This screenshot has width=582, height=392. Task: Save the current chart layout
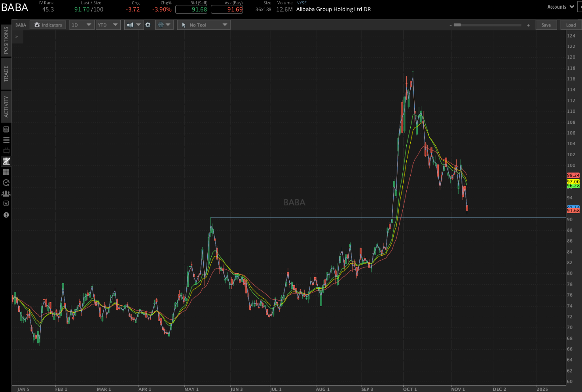point(546,25)
